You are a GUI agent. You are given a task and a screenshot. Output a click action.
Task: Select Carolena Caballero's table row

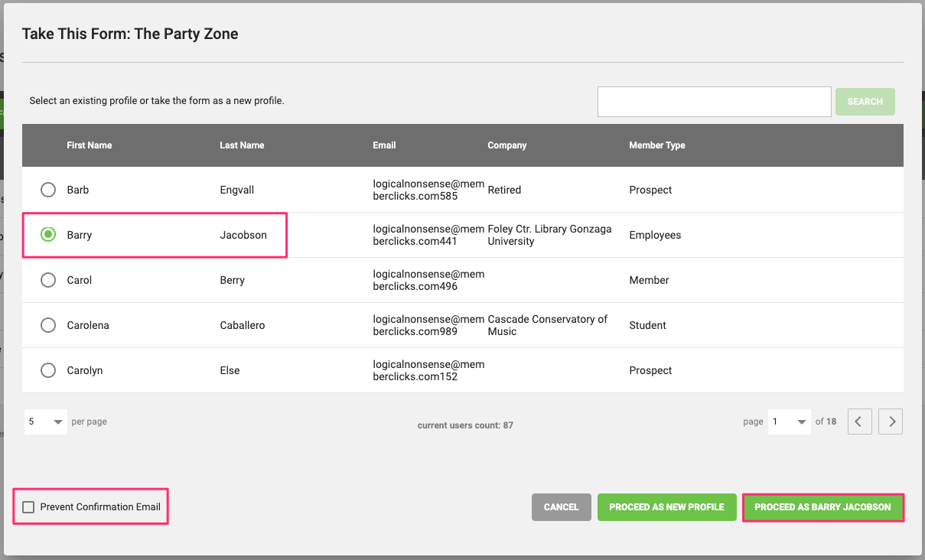pos(306,325)
